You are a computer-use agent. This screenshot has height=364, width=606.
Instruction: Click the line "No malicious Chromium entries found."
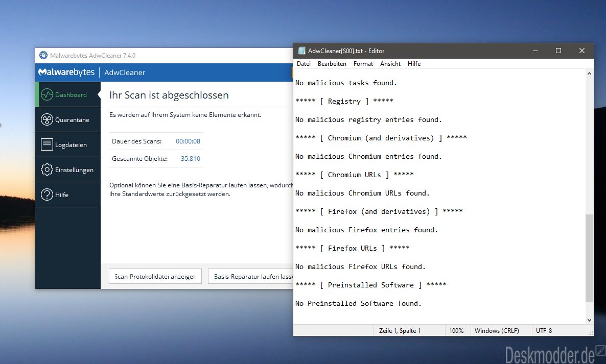tap(368, 156)
